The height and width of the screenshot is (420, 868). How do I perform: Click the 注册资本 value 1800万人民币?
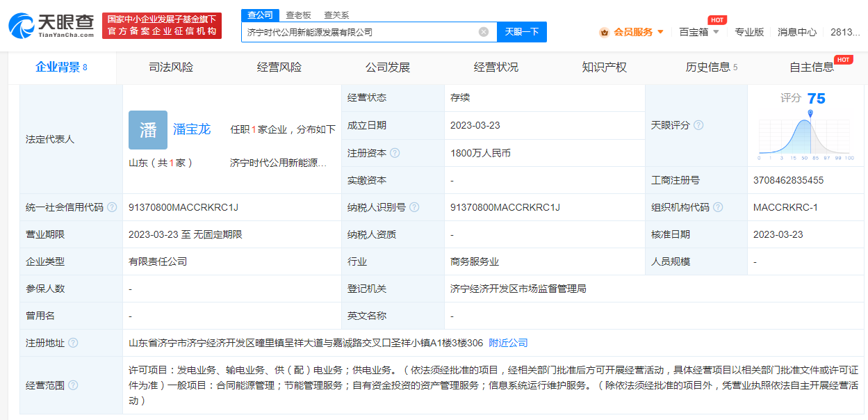click(480, 153)
